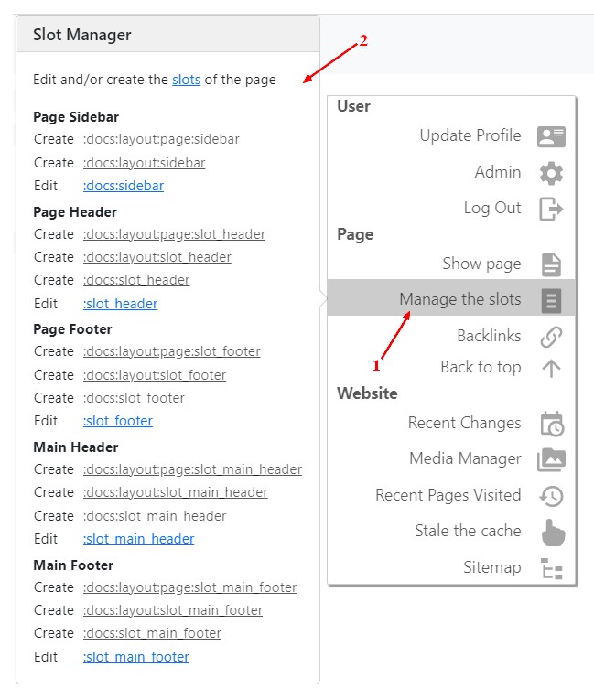Click the Admin gear icon
Screen dimensions: 594x700
(x=551, y=173)
